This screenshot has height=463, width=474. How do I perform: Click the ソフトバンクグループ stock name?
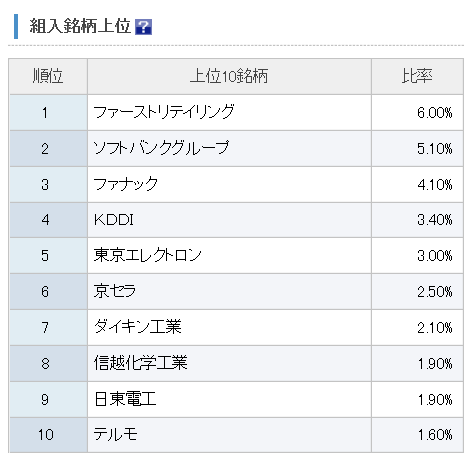(161, 148)
